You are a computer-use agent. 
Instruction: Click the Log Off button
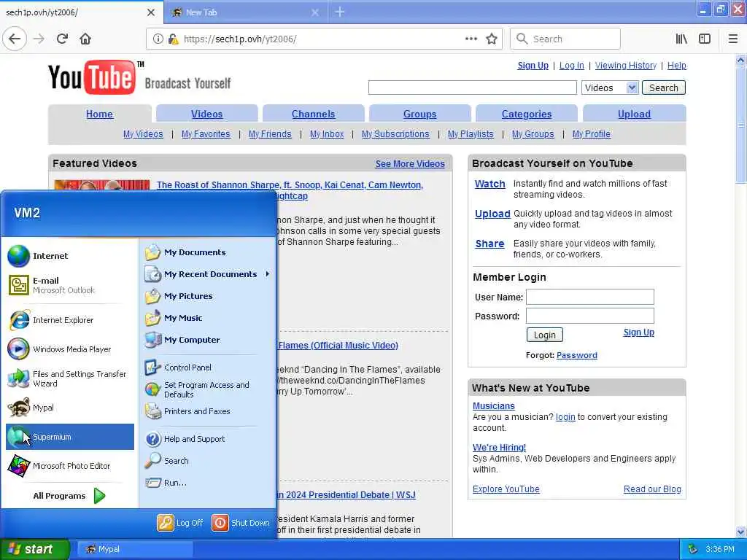click(180, 523)
